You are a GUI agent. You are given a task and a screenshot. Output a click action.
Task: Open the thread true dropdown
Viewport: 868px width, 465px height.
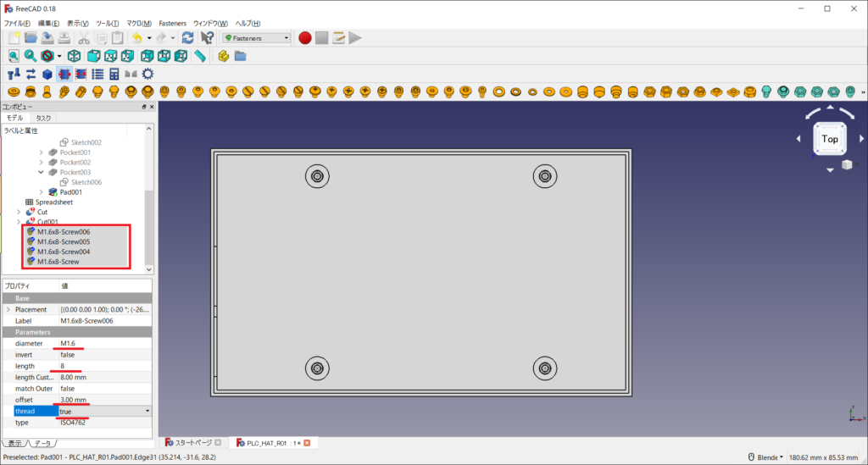click(147, 411)
